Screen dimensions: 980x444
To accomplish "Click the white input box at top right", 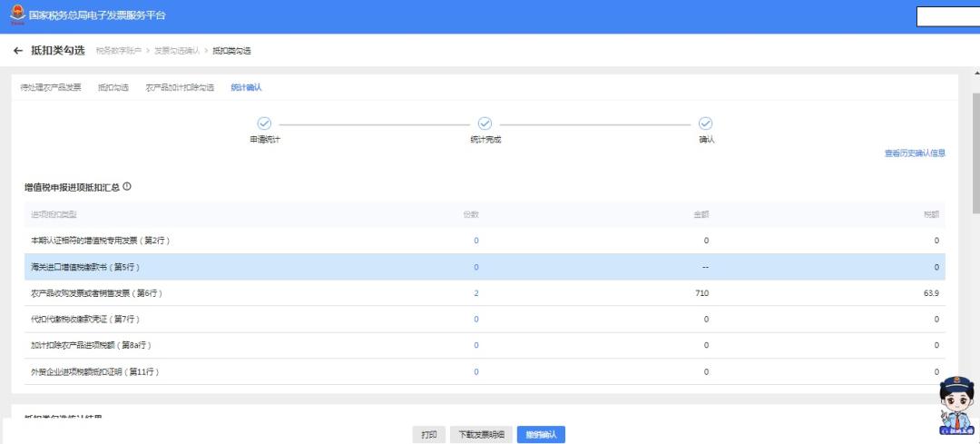I will point(947,16).
